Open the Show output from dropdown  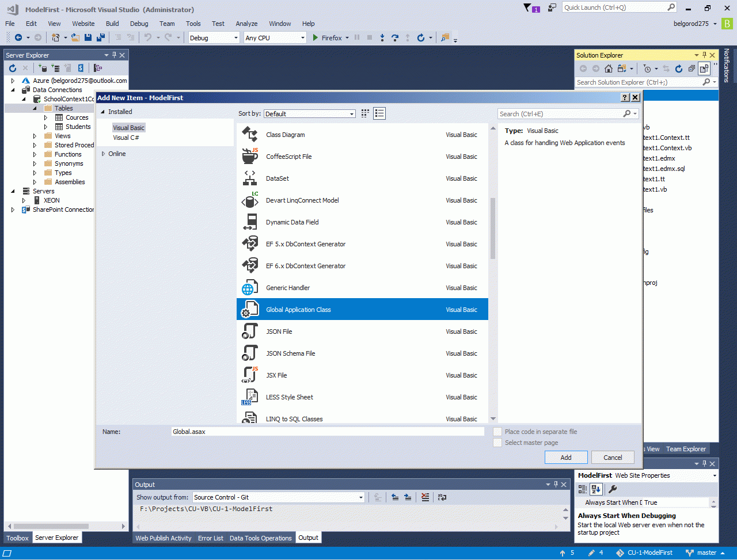point(279,497)
